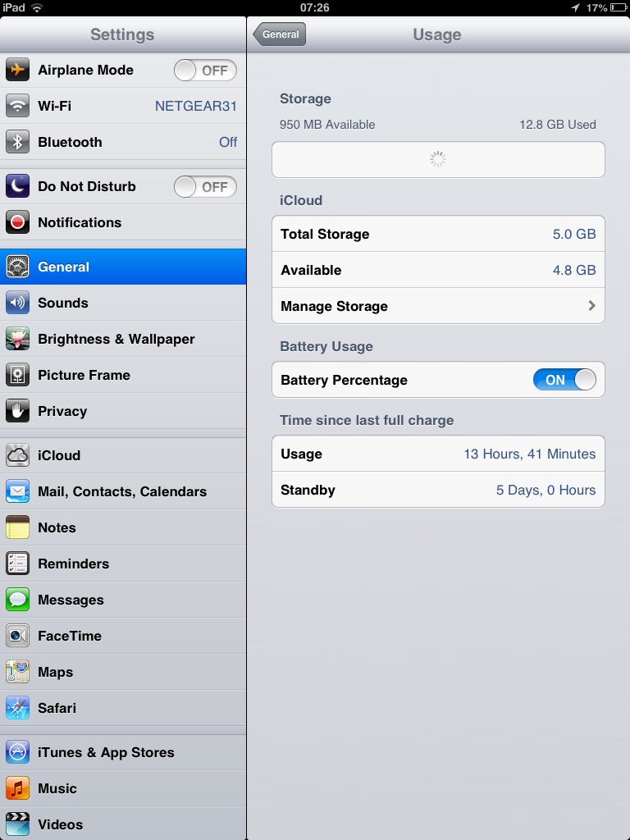Tap the iCloud cloud icon in sidebar
630x840 pixels.
coord(17,455)
